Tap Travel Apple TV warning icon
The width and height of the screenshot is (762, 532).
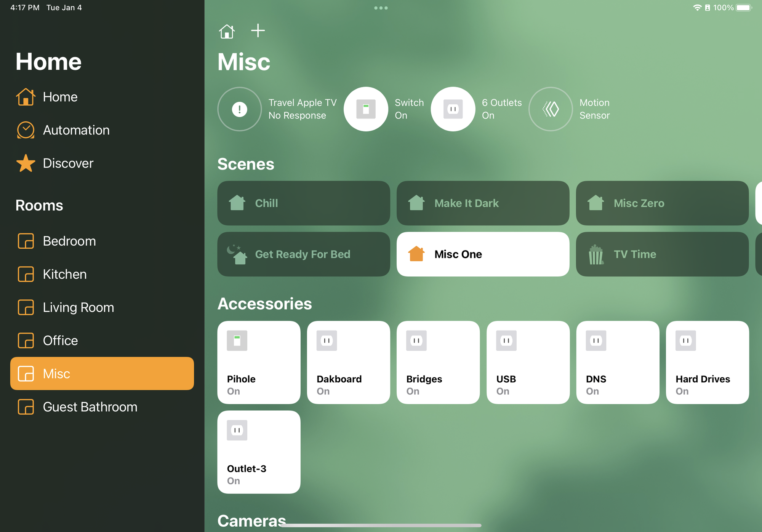click(x=240, y=109)
